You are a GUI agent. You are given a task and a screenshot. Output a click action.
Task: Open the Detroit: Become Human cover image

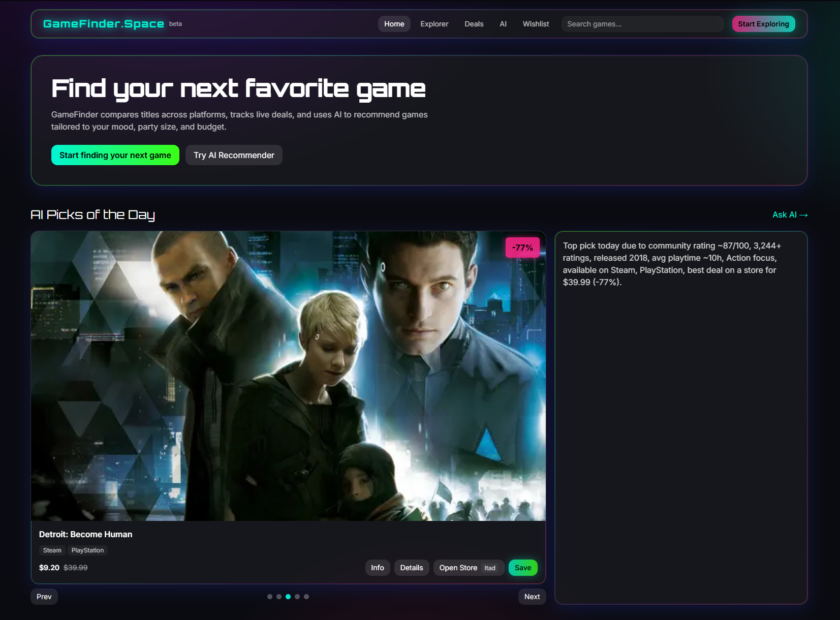tap(288, 376)
